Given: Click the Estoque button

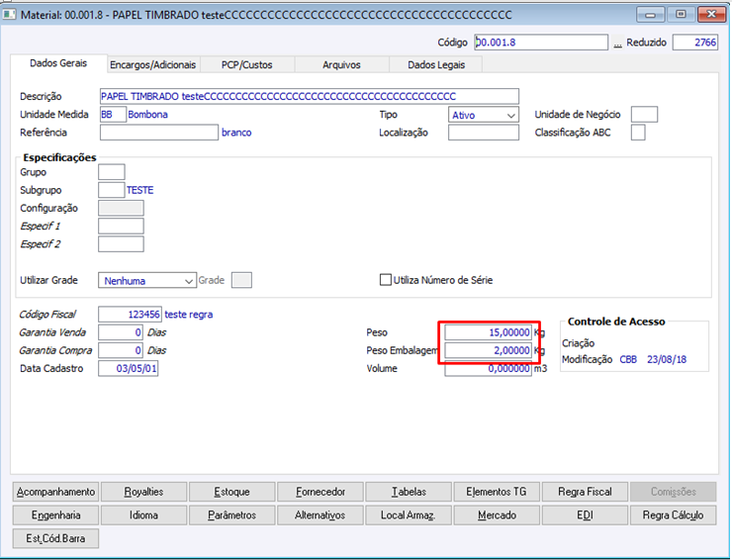Looking at the screenshot, I should [x=232, y=492].
